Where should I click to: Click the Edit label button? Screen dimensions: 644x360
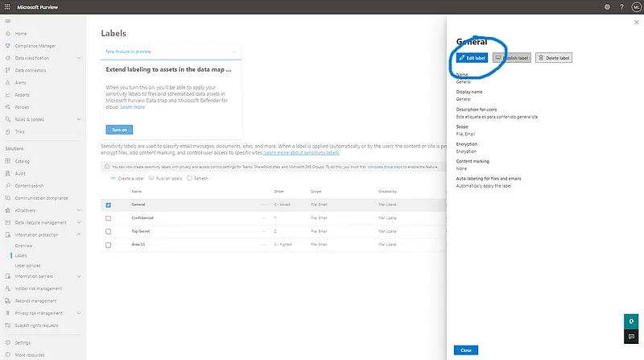click(x=472, y=58)
